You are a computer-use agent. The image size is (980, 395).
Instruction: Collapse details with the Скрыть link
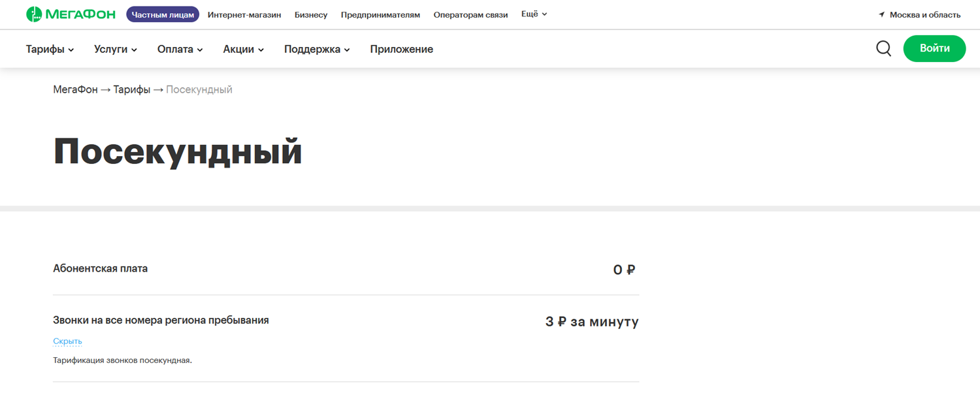click(x=67, y=341)
